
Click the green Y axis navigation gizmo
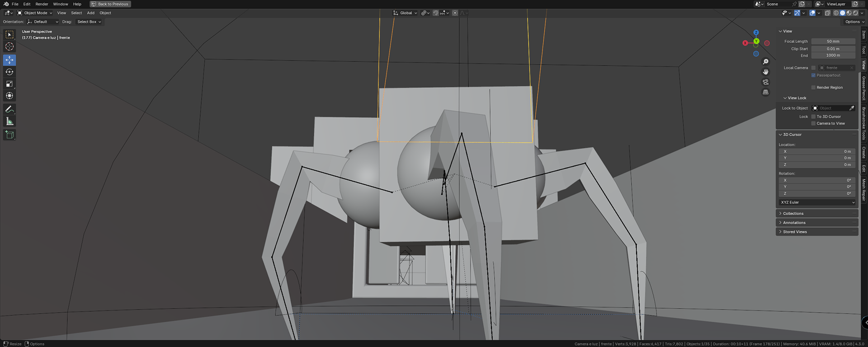[756, 41]
